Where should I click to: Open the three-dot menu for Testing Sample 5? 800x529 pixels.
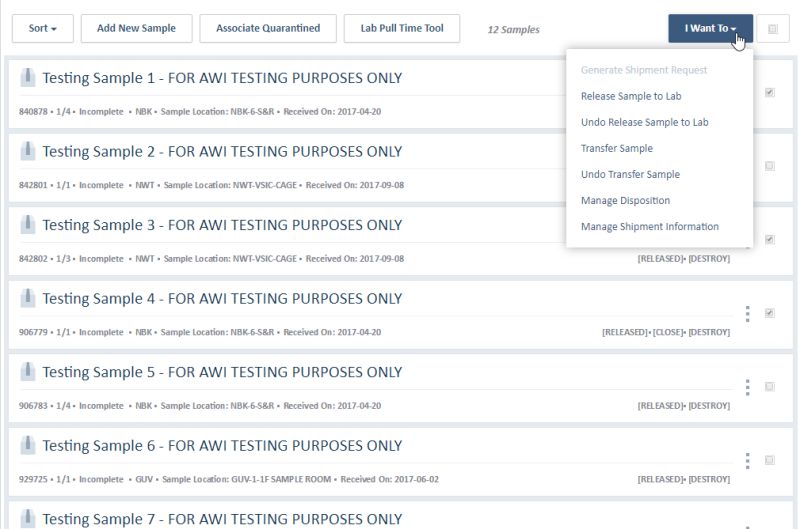[x=747, y=387]
